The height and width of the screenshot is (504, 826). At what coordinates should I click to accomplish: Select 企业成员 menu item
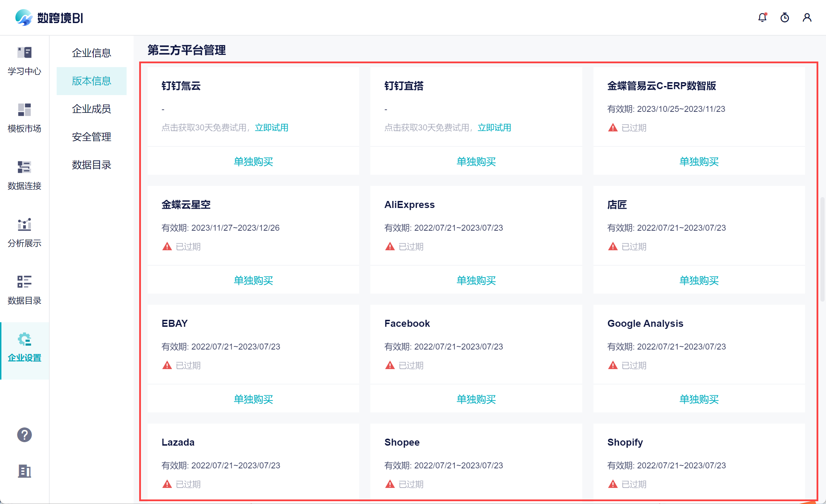pos(91,109)
